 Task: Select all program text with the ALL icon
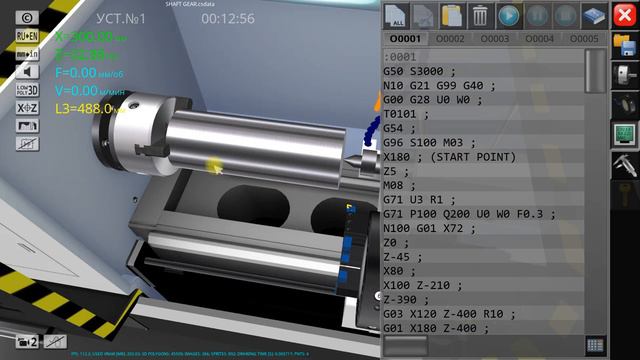point(396,16)
